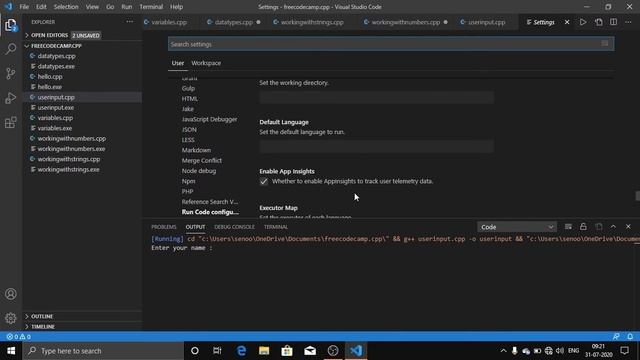Show hidden system tray icons chevron
The height and width of the screenshot is (360, 640).
[x=503, y=351]
